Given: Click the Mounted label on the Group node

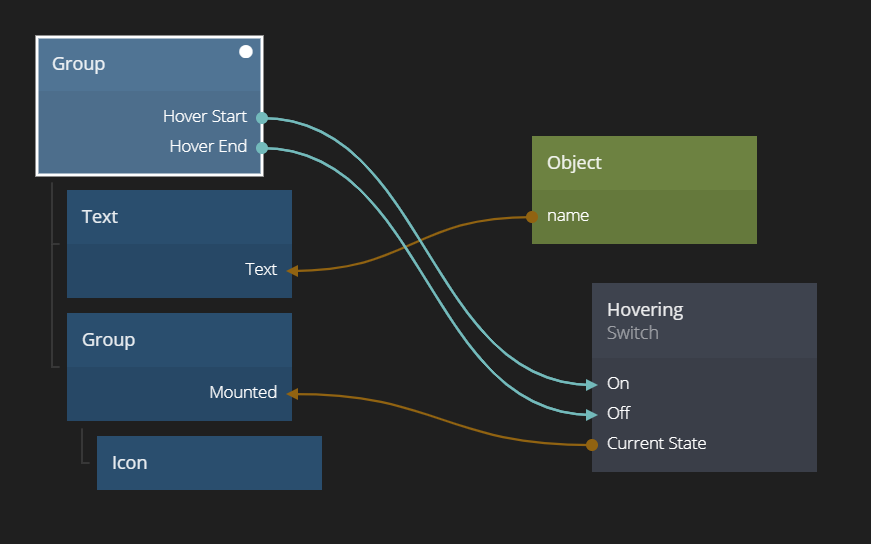Looking at the screenshot, I should 243,393.
